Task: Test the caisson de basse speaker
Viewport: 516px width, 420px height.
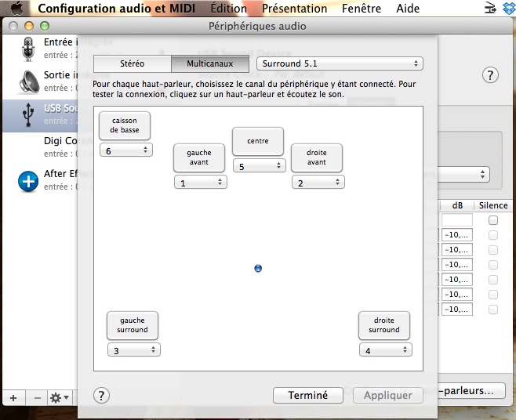Action: coord(125,125)
